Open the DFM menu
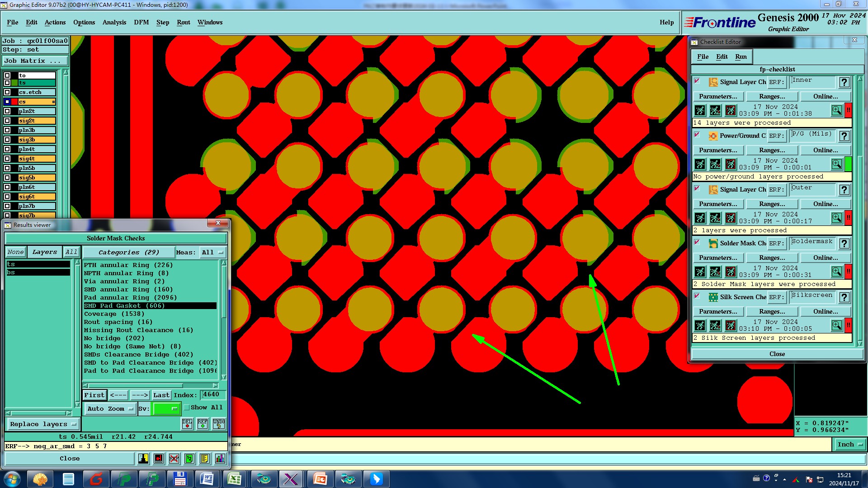 pyautogui.click(x=141, y=22)
